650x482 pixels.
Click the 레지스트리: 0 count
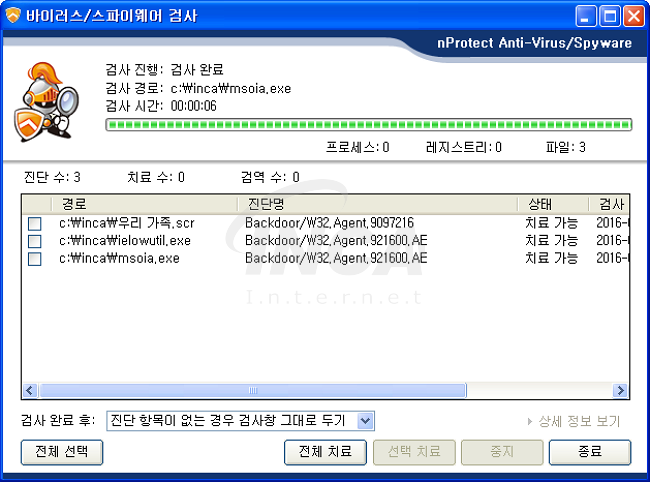[x=464, y=148]
